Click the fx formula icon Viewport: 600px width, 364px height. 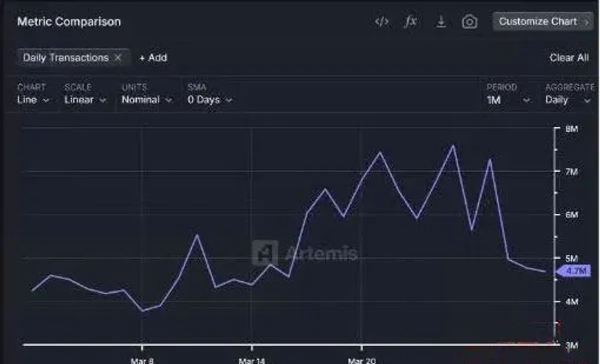click(410, 21)
